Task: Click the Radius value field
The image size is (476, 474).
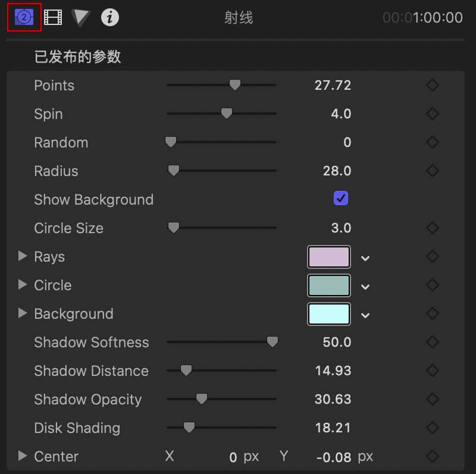Action: [x=337, y=171]
